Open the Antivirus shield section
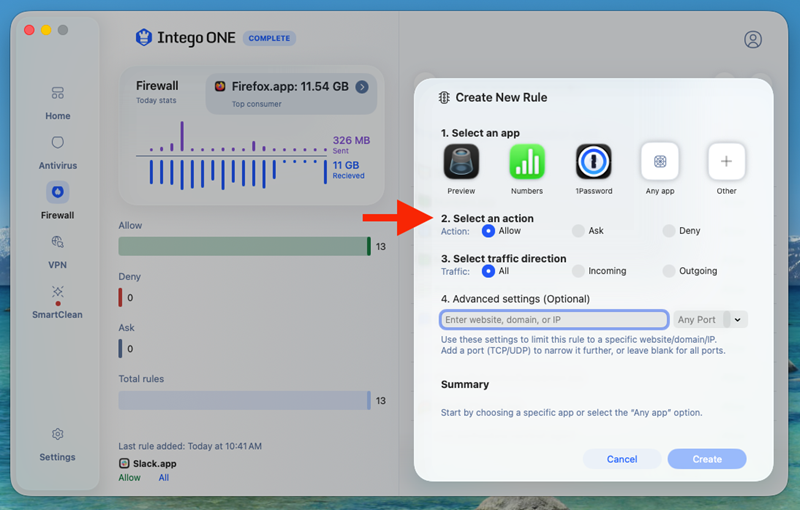Viewport: 800px width, 510px height. tap(58, 152)
